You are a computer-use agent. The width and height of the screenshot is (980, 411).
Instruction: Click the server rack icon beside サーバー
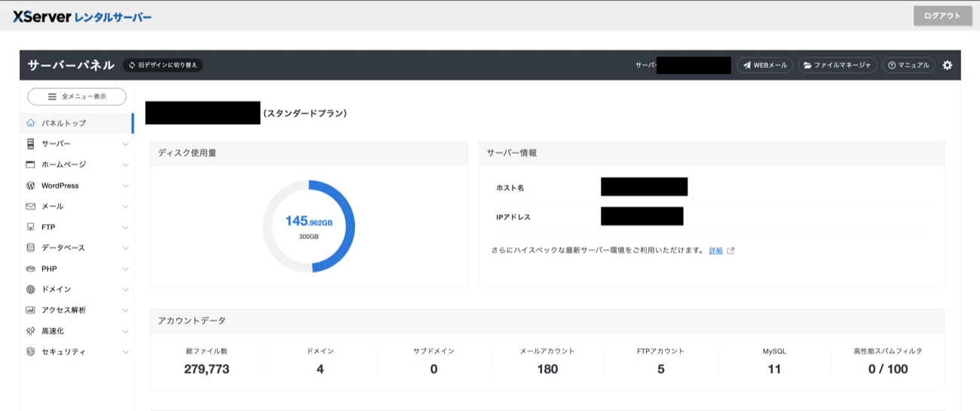(x=31, y=143)
